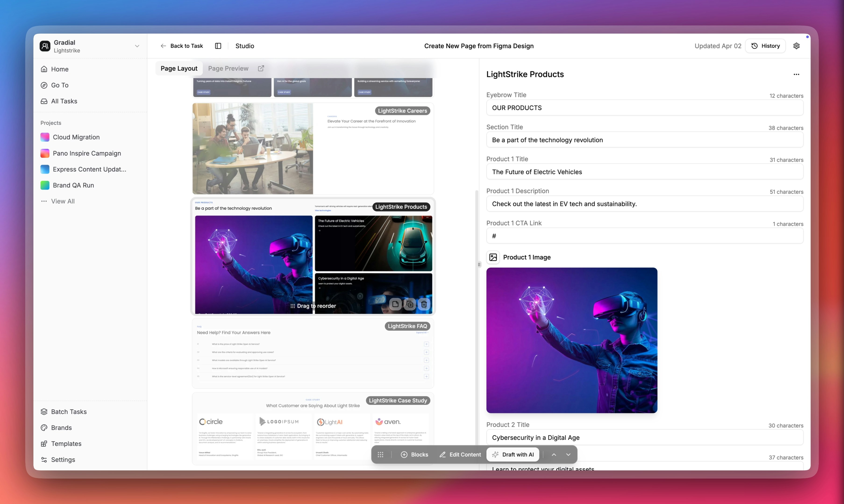Screen dimensions: 844x504
Task: Toggle the sidebar panel icon
Action: pyautogui.click(x=218, y=46)
